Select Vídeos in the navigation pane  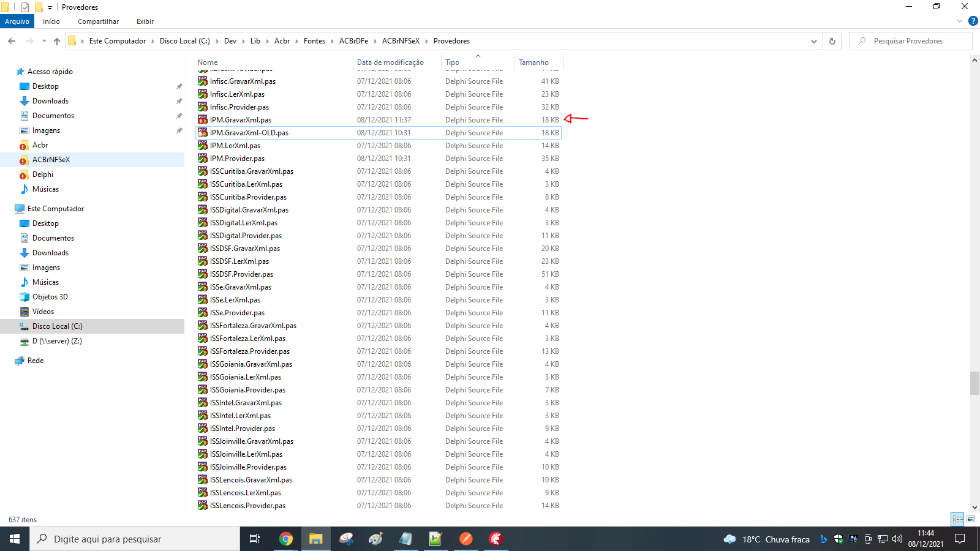click(43, 312)
